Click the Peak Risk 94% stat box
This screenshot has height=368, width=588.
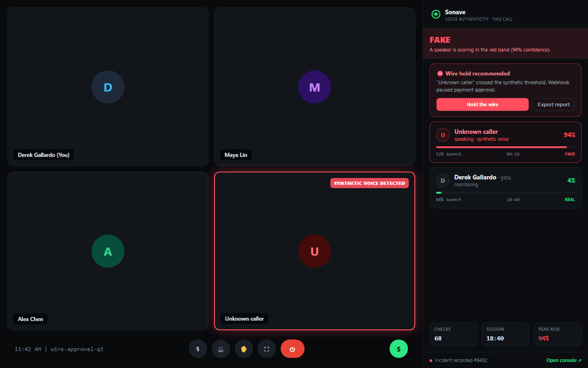click(558, 334)
